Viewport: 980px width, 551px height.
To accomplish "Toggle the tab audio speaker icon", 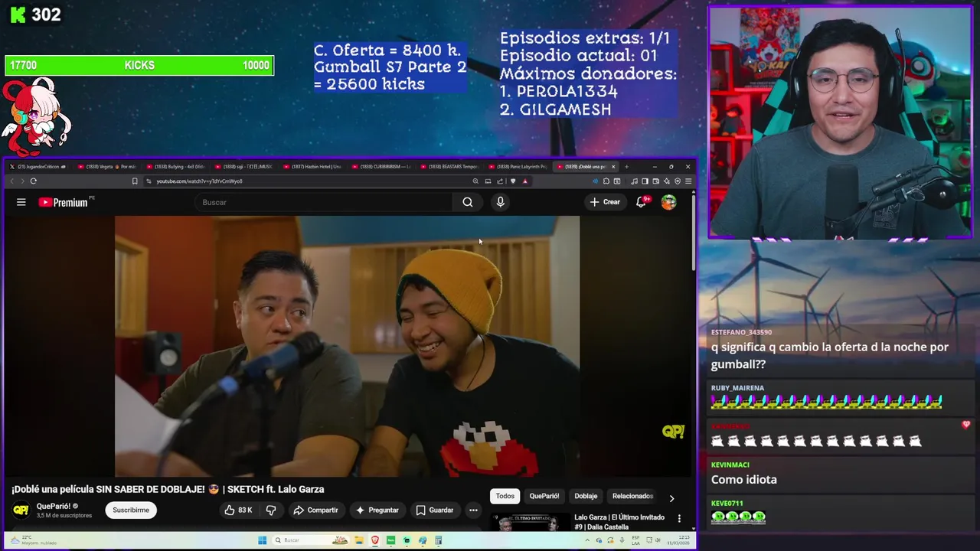I will click(x=595, y=181).
